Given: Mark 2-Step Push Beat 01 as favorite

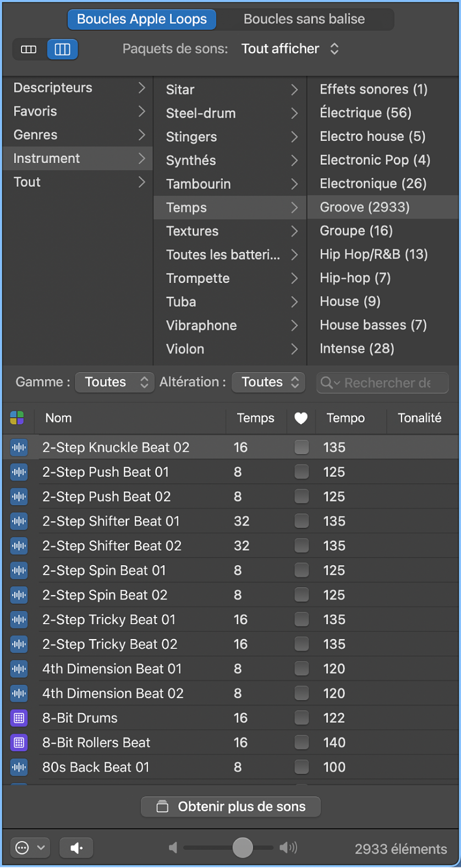Looking at the screenshot, I should [301, 472].
